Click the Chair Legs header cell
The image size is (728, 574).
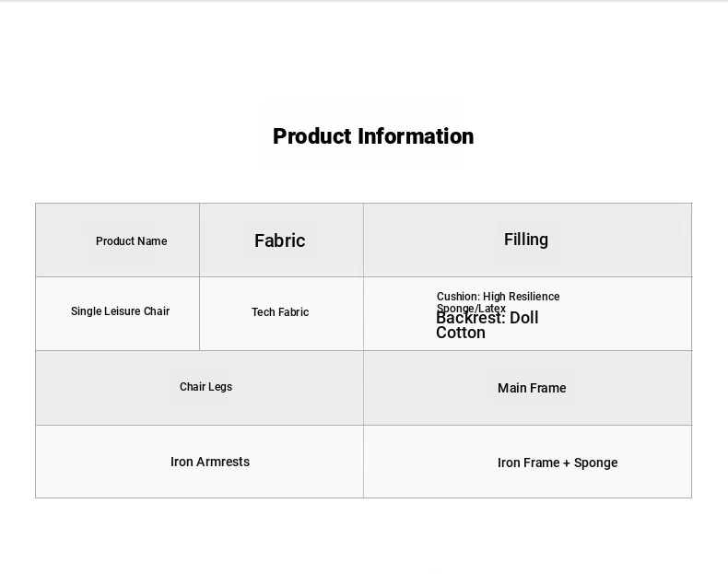[200, 388]
